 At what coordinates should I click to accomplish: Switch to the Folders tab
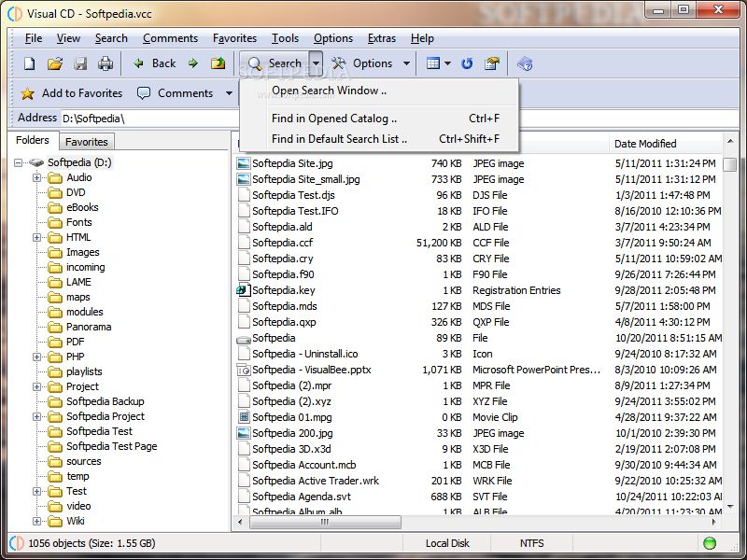(33, 140)
